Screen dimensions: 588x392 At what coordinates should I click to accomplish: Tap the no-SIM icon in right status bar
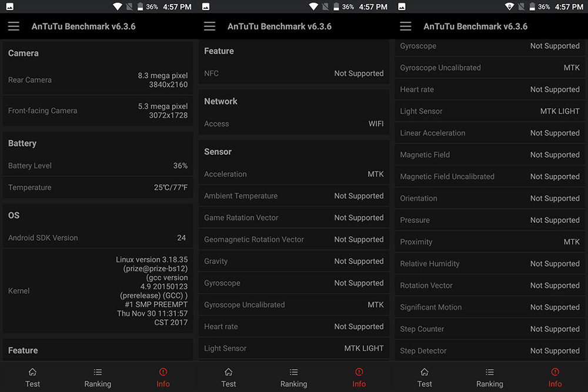click(x=521, y=6)
